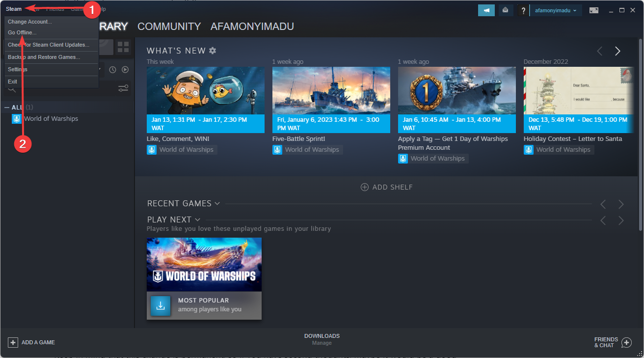Switch library to grid view icon
Screen dimensions: 644x358
click(123, 47)
